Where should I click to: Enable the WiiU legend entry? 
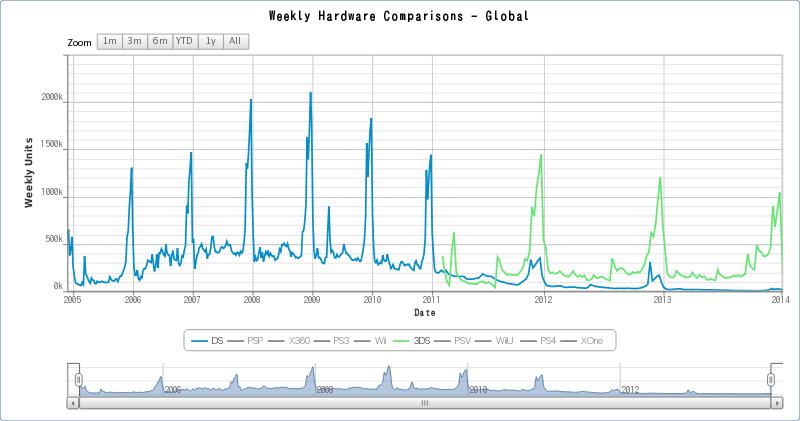click(494, 340)
